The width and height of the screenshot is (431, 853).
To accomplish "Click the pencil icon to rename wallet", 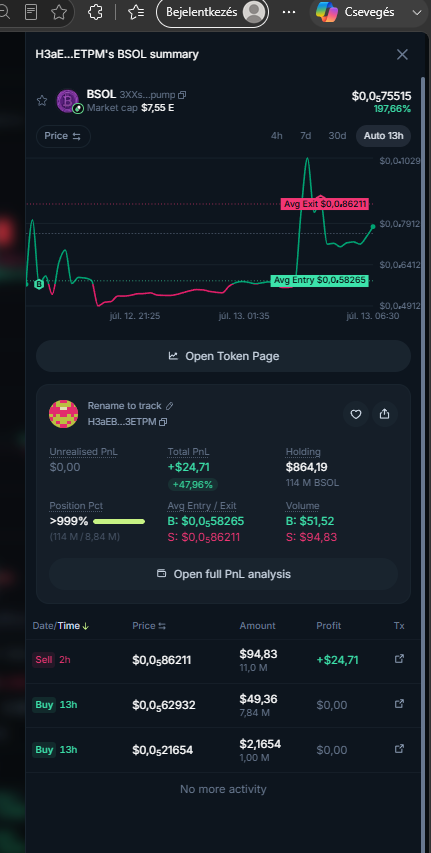I will [170, 406].
